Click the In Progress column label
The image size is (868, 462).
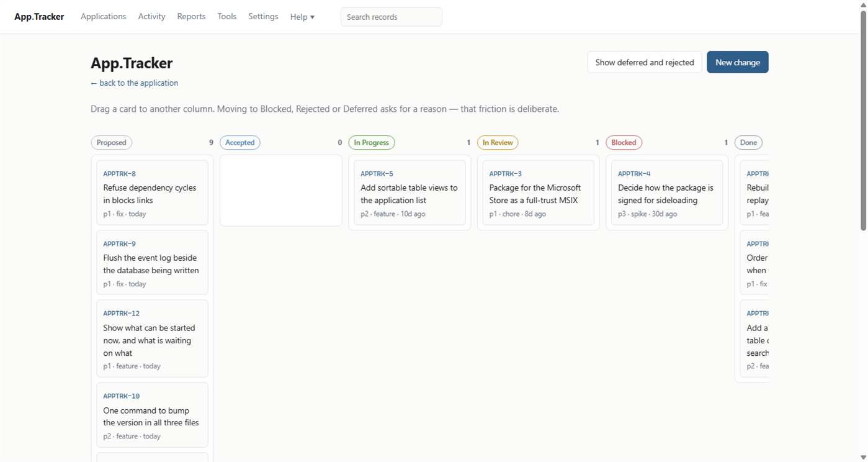(x=371, y=143)
